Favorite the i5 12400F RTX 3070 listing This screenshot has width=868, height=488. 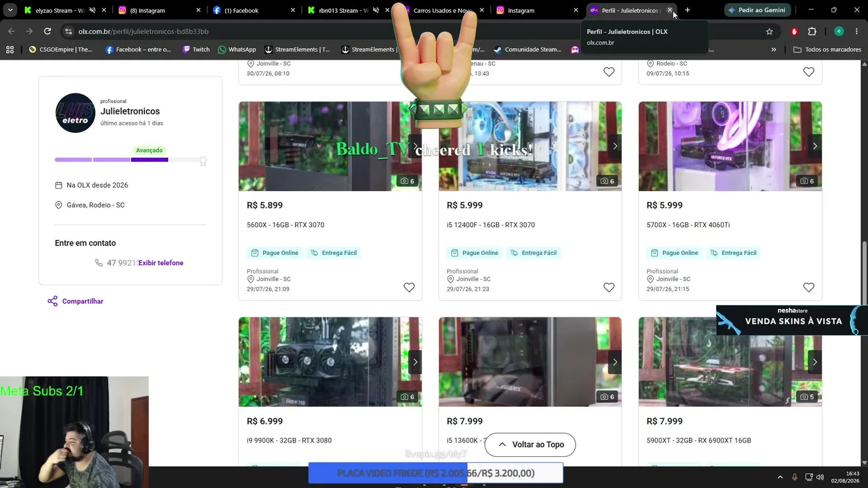[609, 287]
